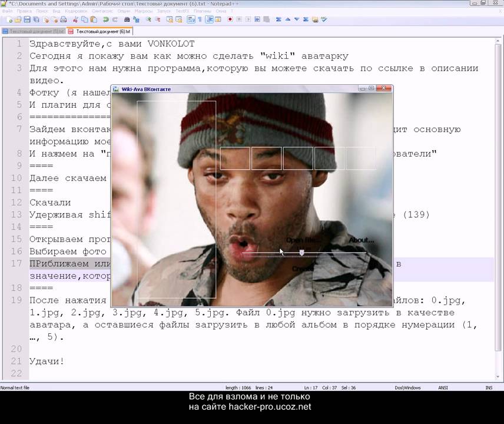
Task: Click the Replace toolbar icon
Action: [136, 19]
